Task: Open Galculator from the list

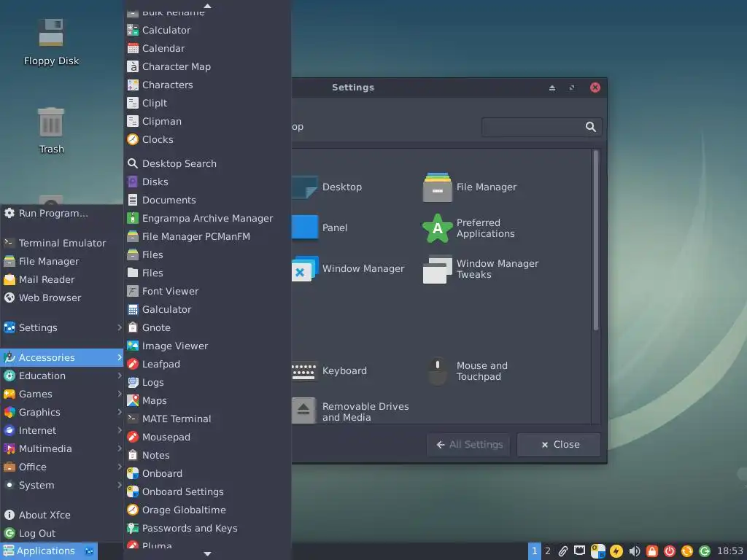Action: click(207, 309)
